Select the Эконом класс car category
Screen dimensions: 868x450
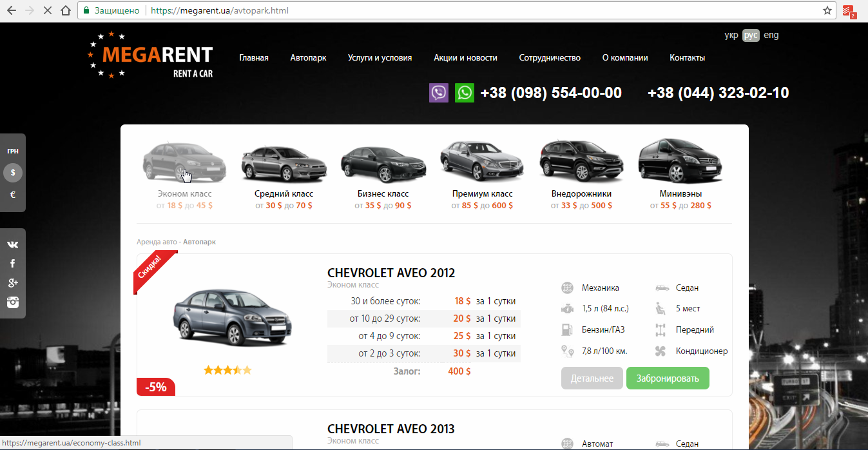[x=184, y=174]
